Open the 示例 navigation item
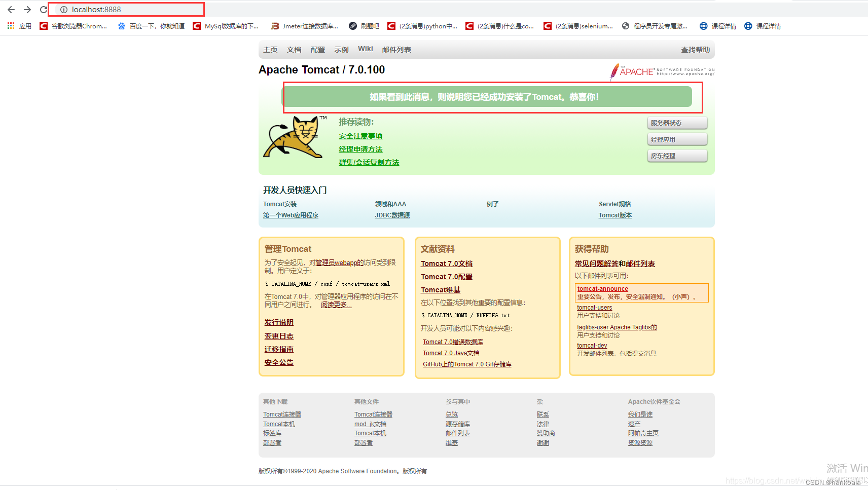The image size is (868, 490). [342, 49]
